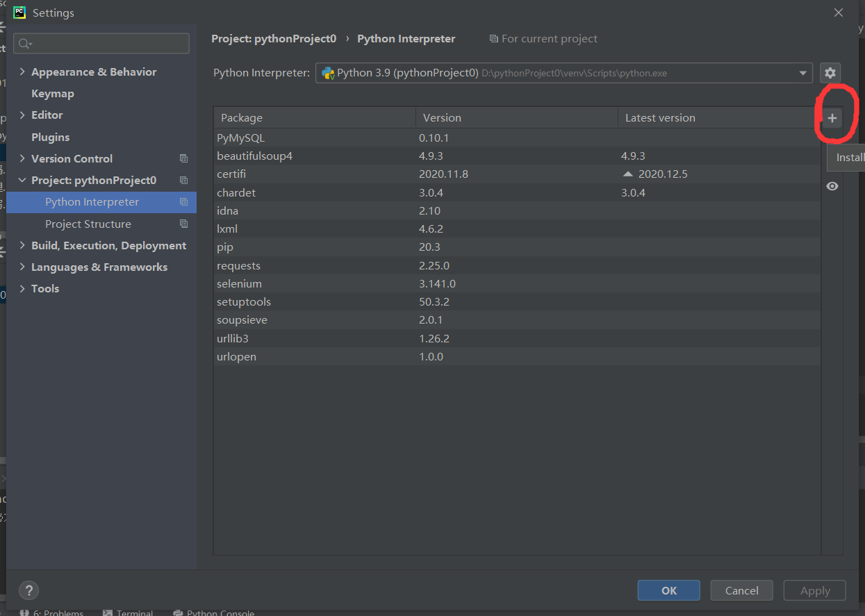Screen dimensions: 865x616
Task: Select Python Interpreter in settings tree
Action: point(101,202)
